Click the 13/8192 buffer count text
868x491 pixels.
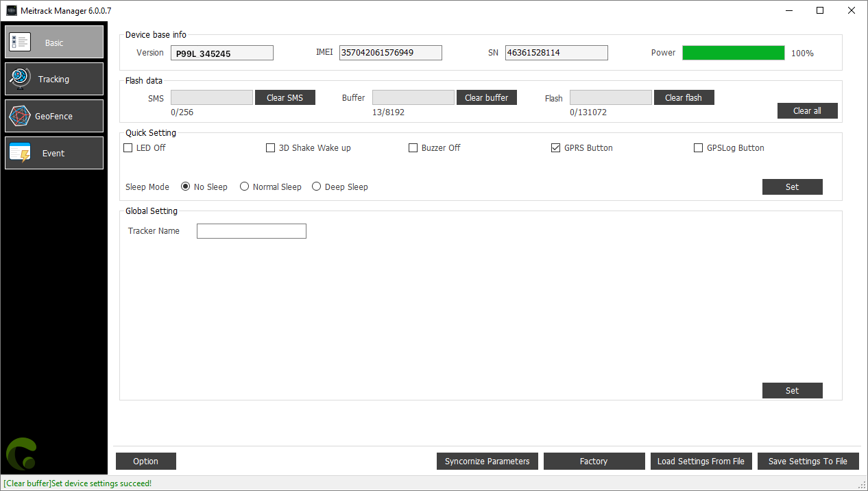click(x=388, y=112)
